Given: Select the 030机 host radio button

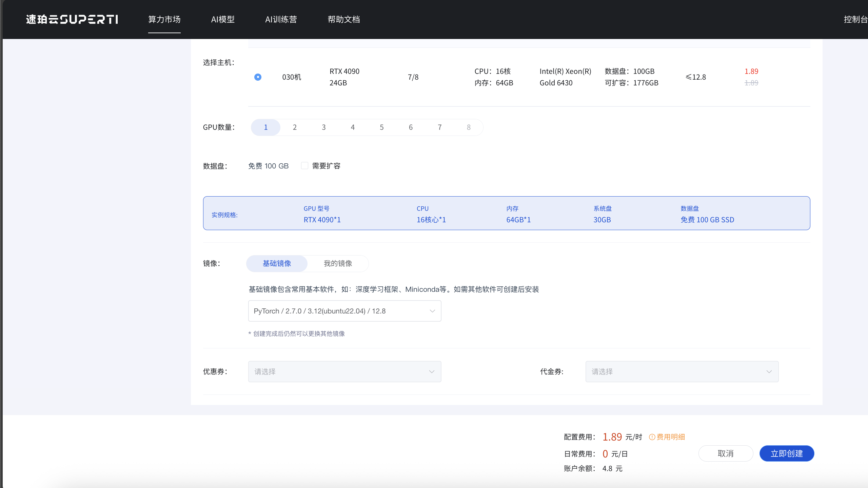Looking at the screenshot, I should pyautogui.click(x=258, y=77).
